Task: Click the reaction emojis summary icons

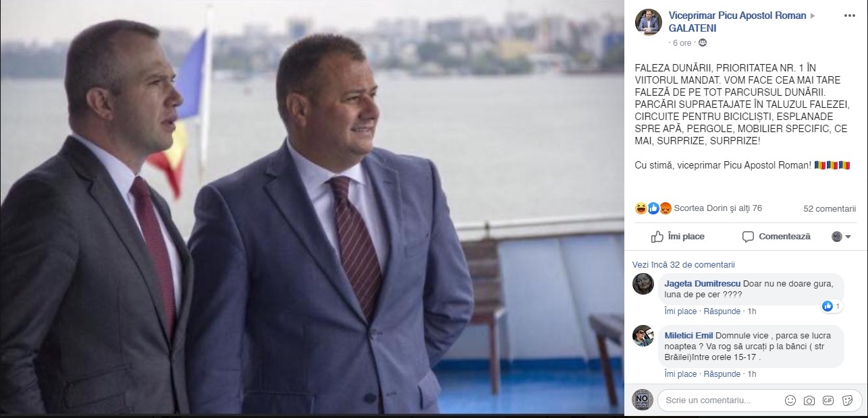Action: coord(653,208)
